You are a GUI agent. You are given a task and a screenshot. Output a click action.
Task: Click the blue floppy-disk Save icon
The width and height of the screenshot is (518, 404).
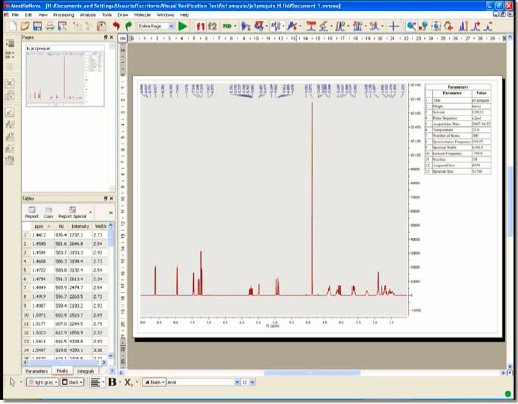click(x=37, y=26)
